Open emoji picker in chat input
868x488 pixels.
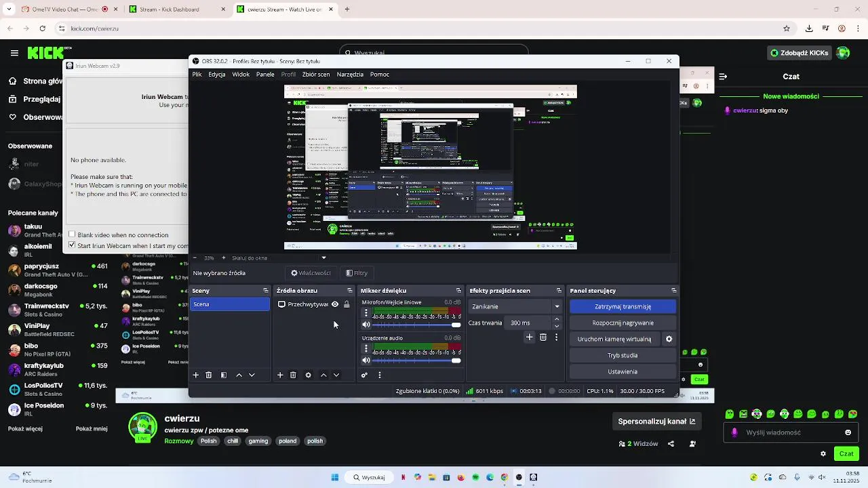coord(848,432)
